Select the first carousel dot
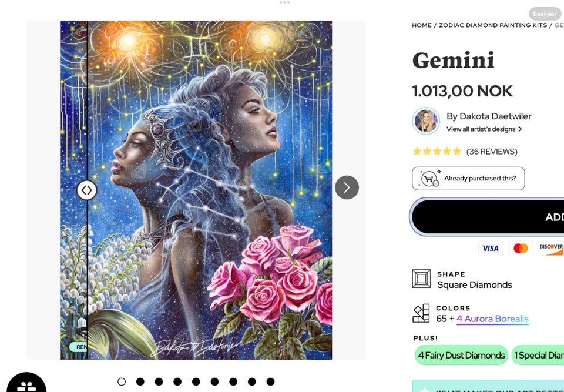The width and height of the screenshot is (564, 392). click(122, 381)
